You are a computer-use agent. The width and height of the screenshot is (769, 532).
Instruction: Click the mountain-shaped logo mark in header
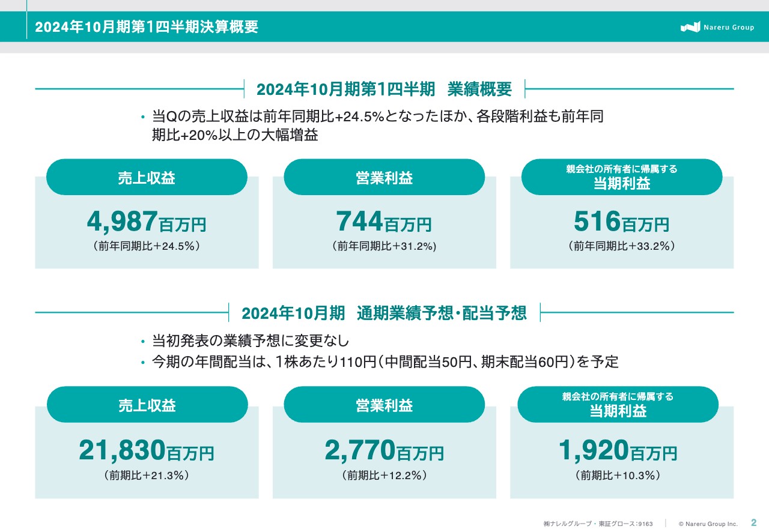690,26
